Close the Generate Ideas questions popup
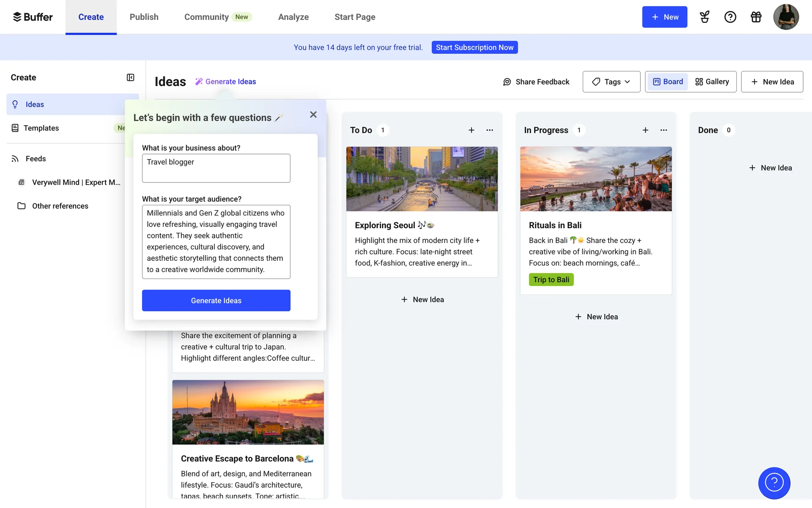This screenshot has width=812, height=508. pyautogui.click(x=313, y=115)
